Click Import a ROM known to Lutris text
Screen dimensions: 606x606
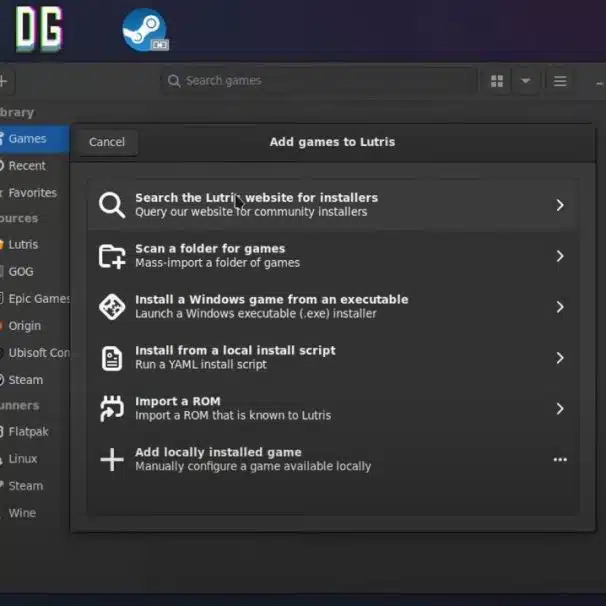pos(233,415)
